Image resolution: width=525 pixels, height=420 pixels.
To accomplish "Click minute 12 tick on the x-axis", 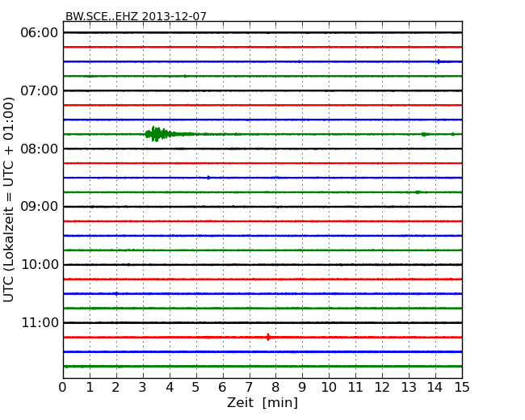I will tap(382, 387).
